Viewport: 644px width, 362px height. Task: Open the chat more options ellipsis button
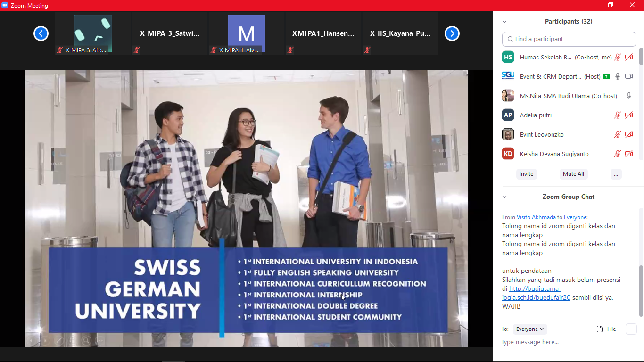pyautogui.click(x=631, y=329)
